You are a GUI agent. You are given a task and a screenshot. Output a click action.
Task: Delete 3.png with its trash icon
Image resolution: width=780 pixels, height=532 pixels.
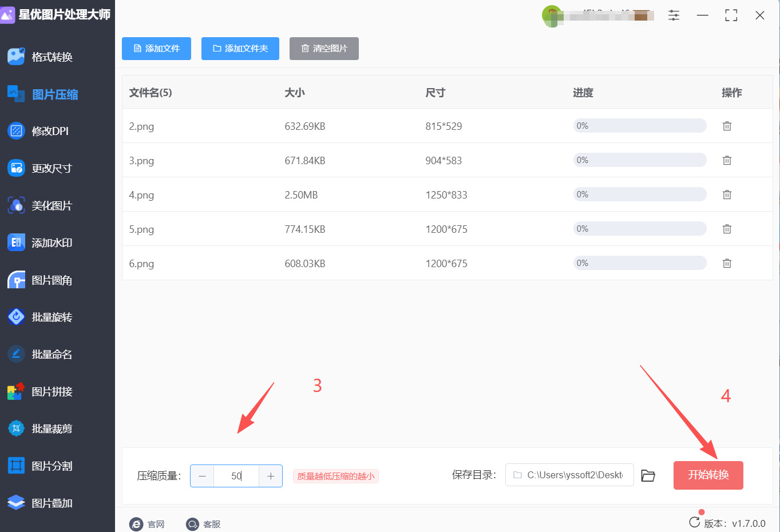tap(727, 160)
